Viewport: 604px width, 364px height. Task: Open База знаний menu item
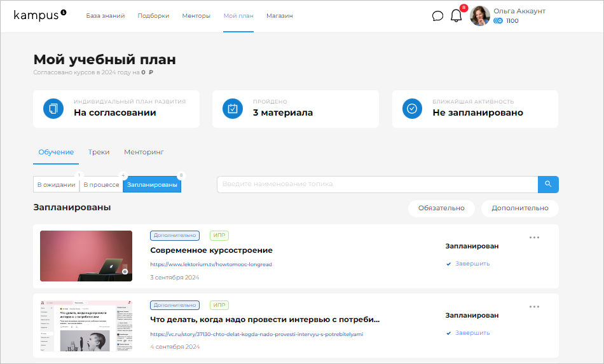click(x=105, y=16)
